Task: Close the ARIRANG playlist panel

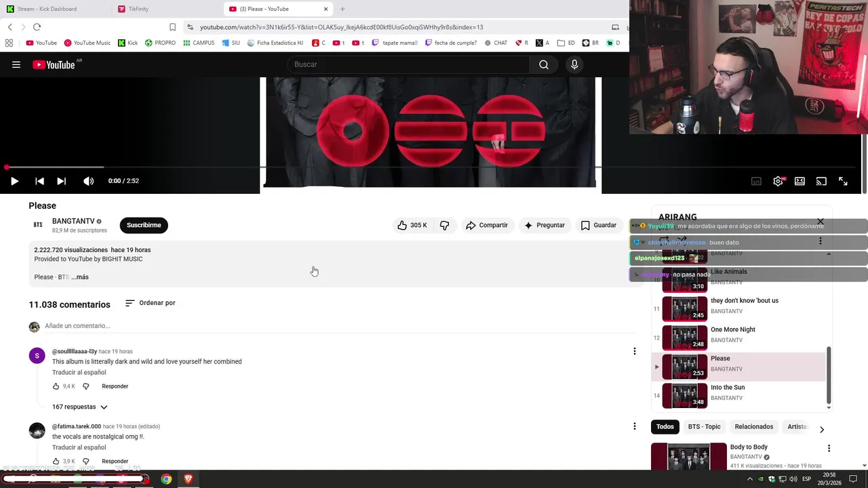Action: pos(820,222)
